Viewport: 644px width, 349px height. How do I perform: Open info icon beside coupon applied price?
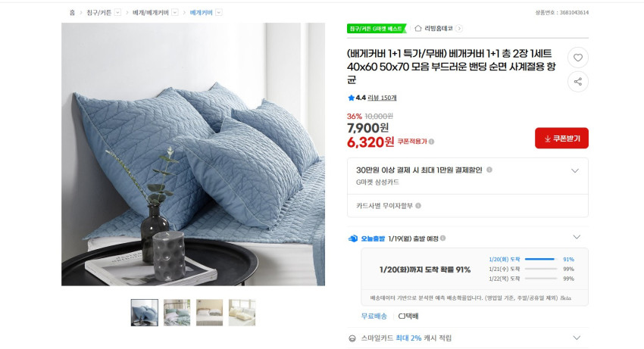pyautogui.click(x=431, y=142)
